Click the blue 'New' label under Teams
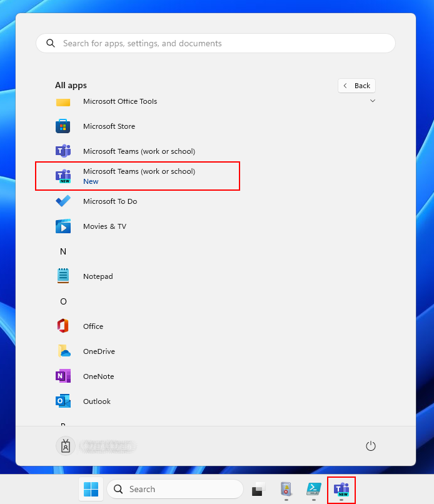The image size is (434, 504). click(91, 181)
